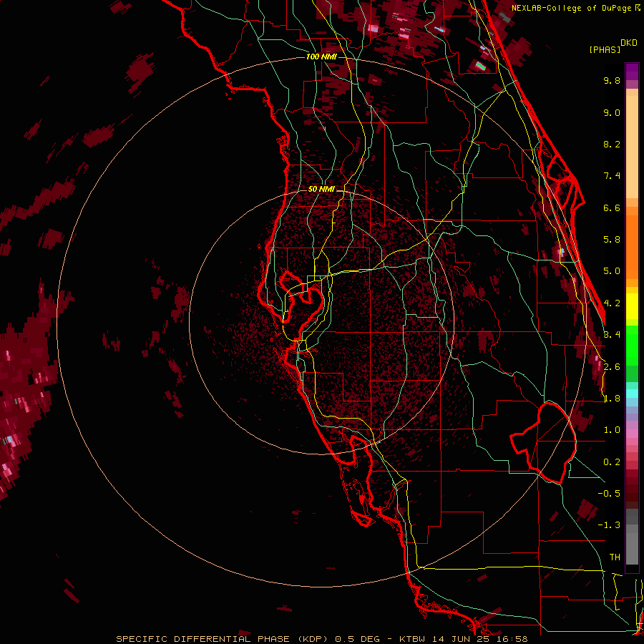This screenshot has width=644, height=644.
Task: Click the -1.3 scale value
Action: click(x=609, y=525)
